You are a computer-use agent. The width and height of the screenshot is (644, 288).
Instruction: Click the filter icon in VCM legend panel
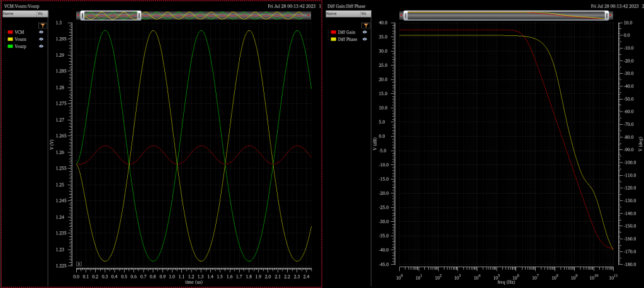[x=43, y=25]
